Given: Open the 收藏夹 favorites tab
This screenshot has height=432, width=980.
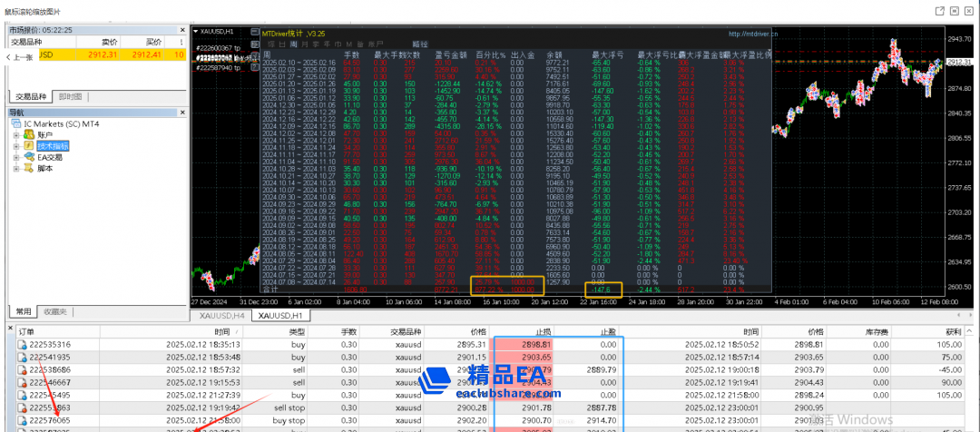Looking at the screenshot, I should pos(55,311).
